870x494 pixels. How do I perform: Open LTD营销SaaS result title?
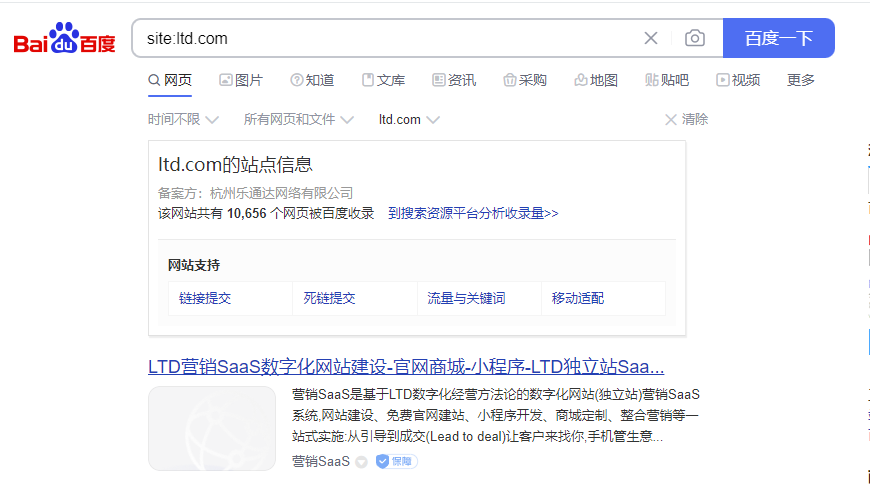406,365
